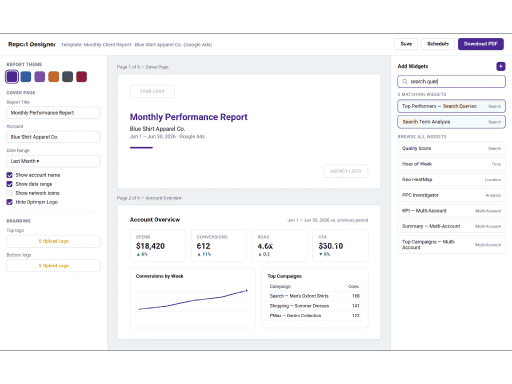Click the Blue Shirt Apparel Co. cover subtitle
The width and height of the screenshot is (512, 384).
pyautogui.click(x=157, y=129)
